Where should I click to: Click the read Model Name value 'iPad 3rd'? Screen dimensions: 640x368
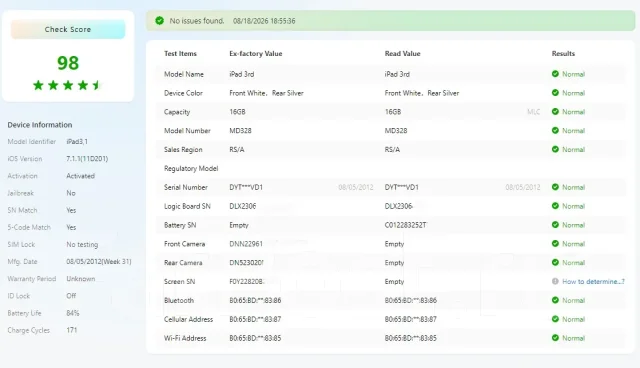point(397,74)
